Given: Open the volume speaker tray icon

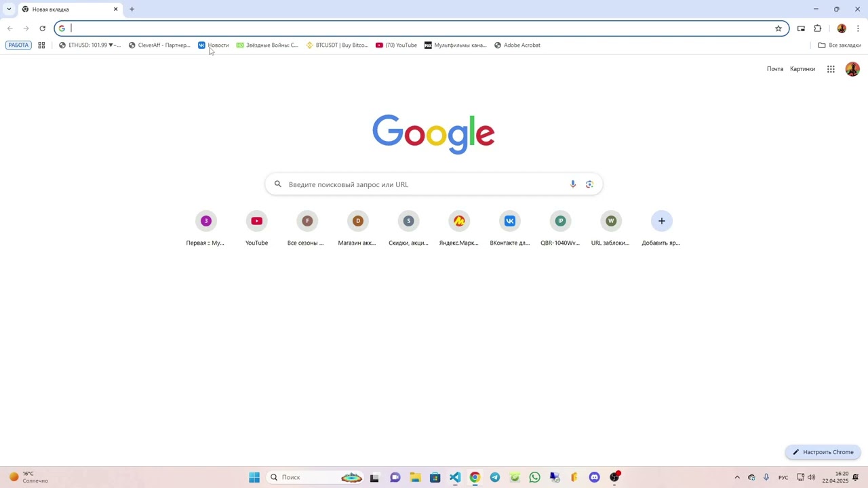Looking at the screenshot, I should pyautogui.click(x=812, y=477).
